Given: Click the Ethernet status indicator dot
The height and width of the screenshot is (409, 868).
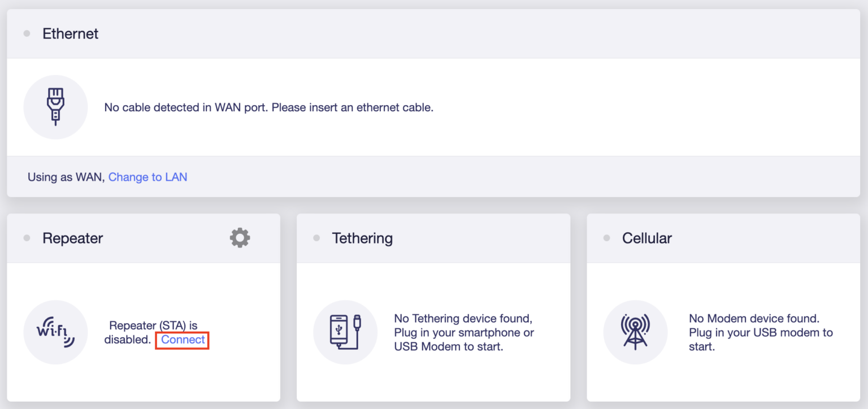Looking at the screenshot, I should (27, 34).
